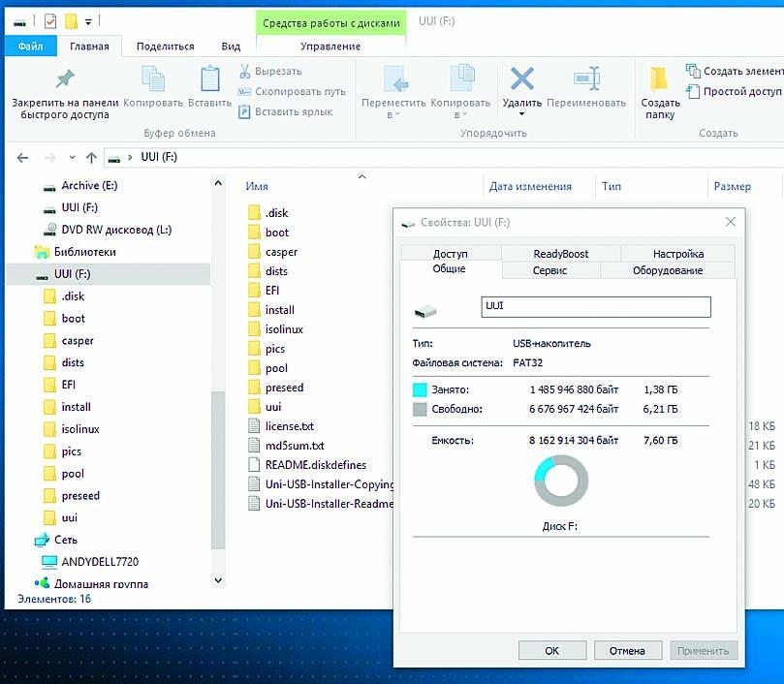Image resolution: width=784 pixels, height=684 pixels.
Task: Click the Paste icon in ribbon
Action: coord(209,79)
